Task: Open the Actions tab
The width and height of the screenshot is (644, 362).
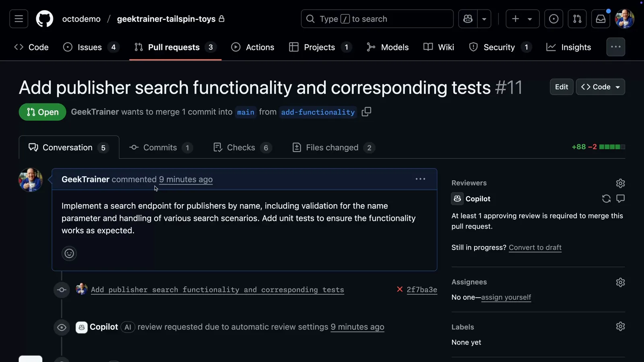Action: click(253, 47)
